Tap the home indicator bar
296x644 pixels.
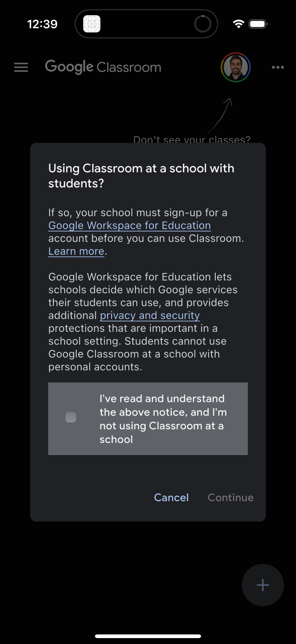coord(148,636)
